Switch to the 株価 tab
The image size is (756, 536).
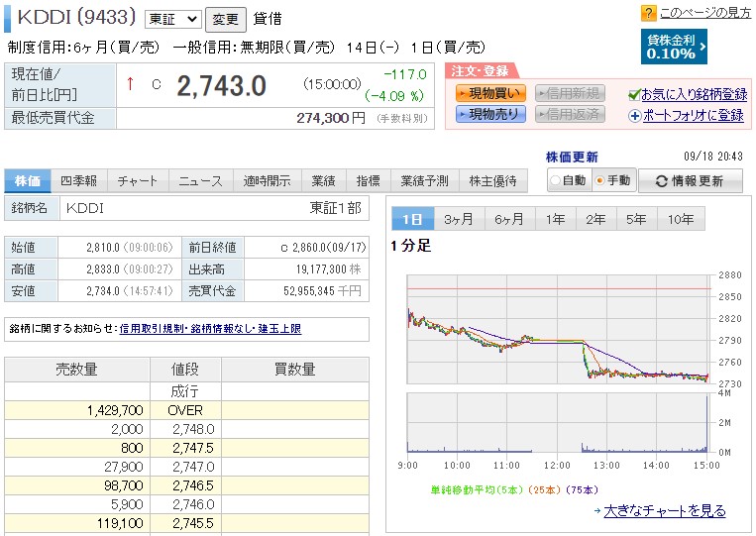click(x=28, y=180)
